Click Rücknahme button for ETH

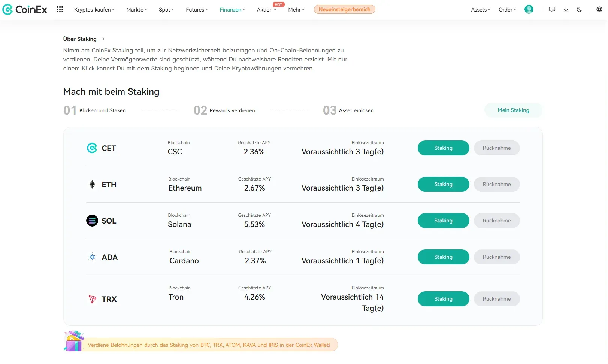tap(497, 184)
